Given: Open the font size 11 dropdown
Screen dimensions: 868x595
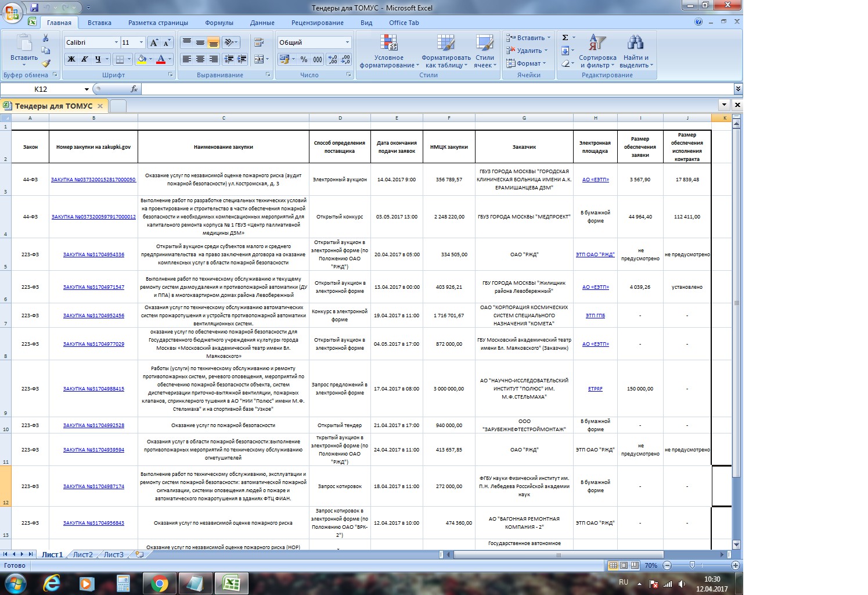Looking at the screenshot, I should point(141,42).
